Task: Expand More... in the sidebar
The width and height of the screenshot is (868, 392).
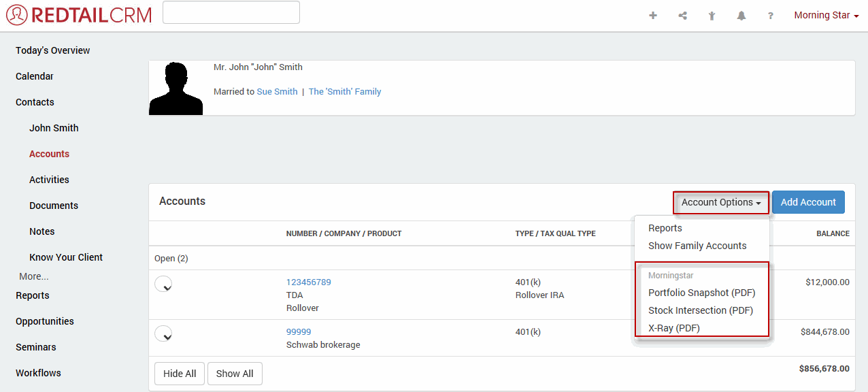Action: [x=34, y=276]
